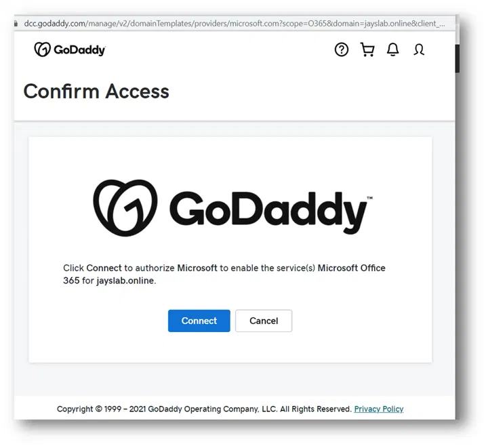Click the blue Connect button

[199, 321]
